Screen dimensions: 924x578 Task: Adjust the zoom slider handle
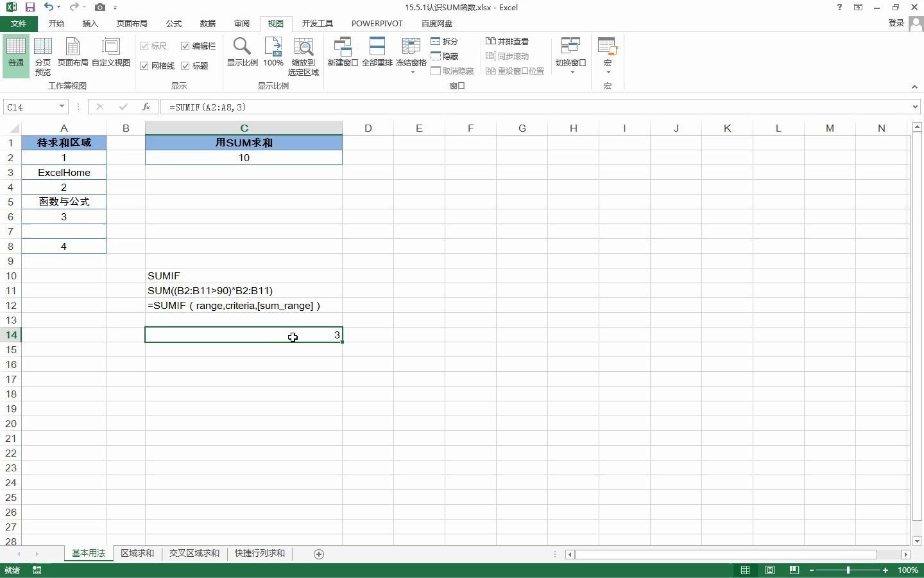(848, 570)
